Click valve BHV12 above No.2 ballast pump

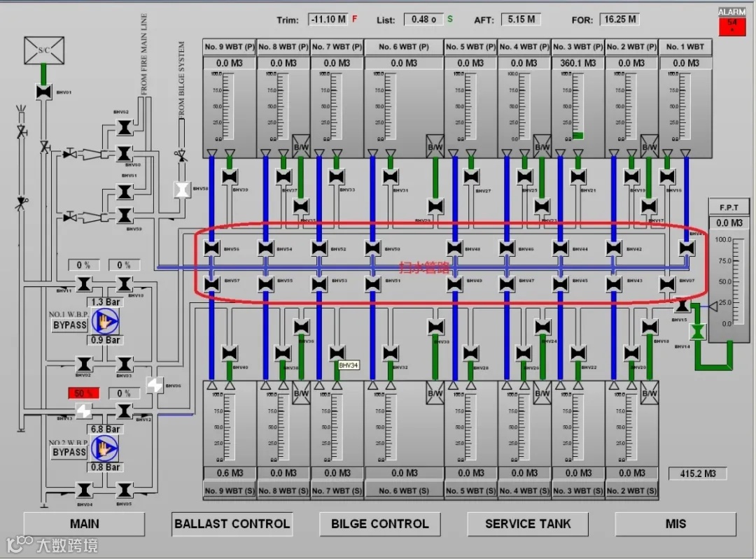125,411
